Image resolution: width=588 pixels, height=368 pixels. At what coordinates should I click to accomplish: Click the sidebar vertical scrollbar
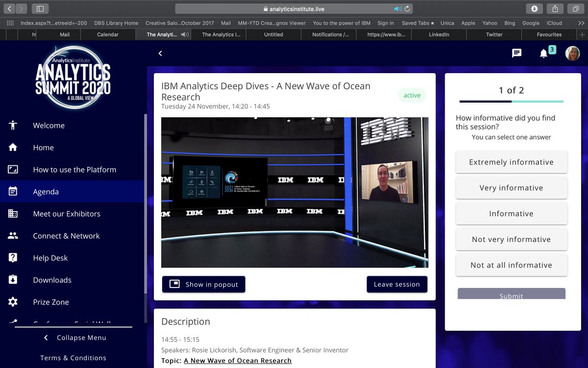[145, 204]
